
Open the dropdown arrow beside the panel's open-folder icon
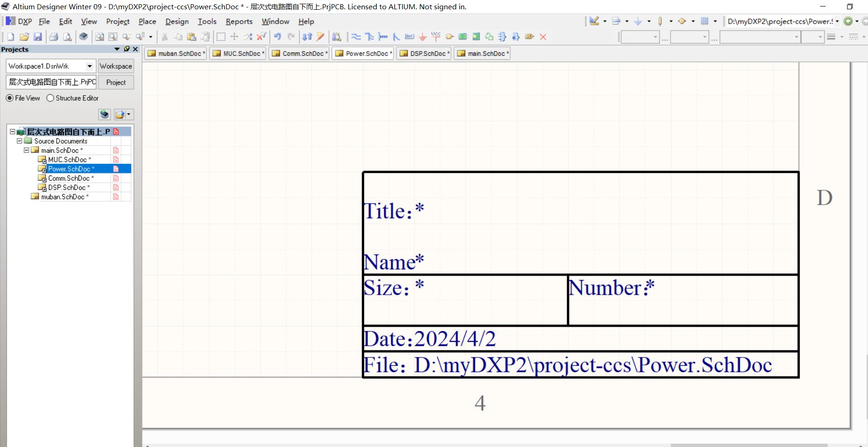point(129,114)
